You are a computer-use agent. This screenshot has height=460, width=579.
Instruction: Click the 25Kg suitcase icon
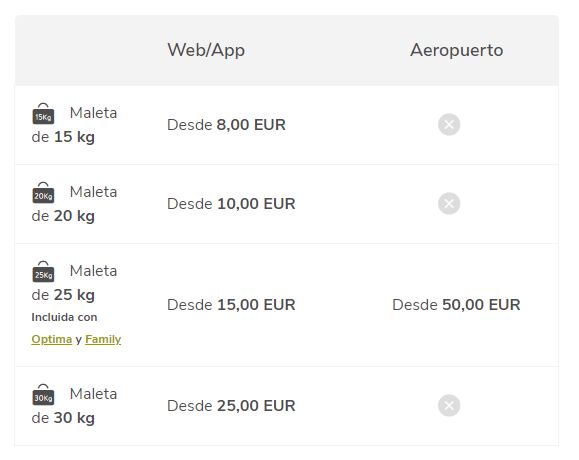(43, 271)
